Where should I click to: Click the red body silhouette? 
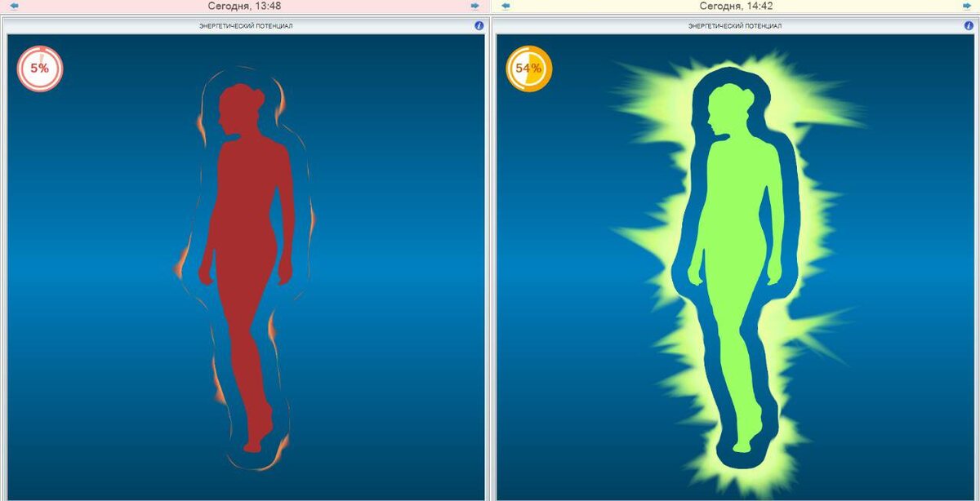pos(247,269)
